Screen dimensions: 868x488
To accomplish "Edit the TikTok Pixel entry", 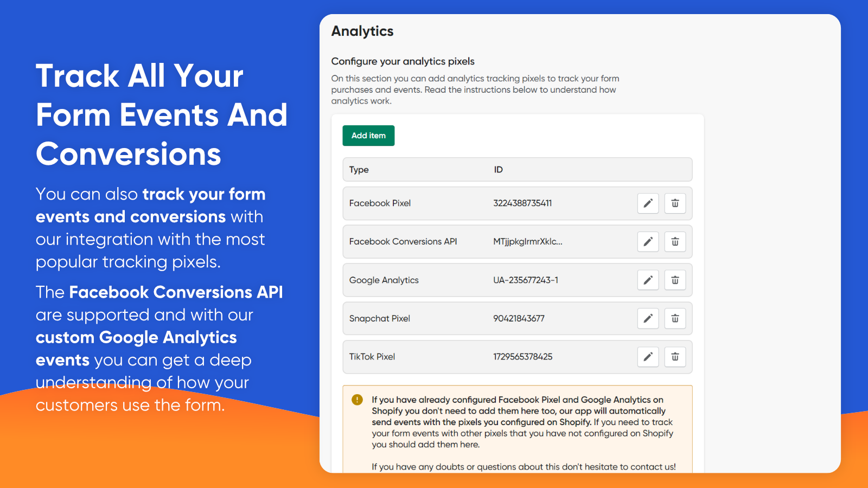I will tap(648, 357).
